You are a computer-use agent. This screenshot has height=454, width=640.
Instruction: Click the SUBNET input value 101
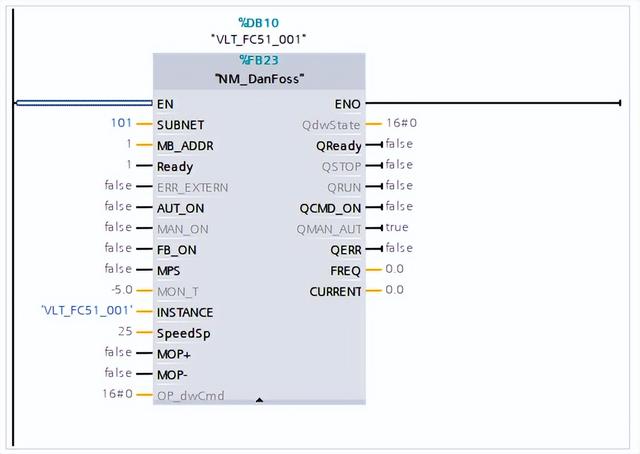121,124
